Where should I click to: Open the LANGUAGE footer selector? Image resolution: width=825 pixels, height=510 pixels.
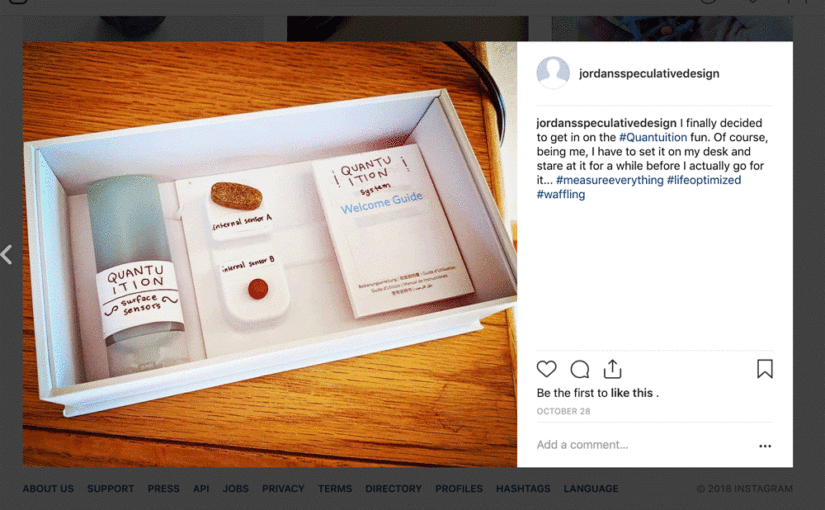(591, 488)
